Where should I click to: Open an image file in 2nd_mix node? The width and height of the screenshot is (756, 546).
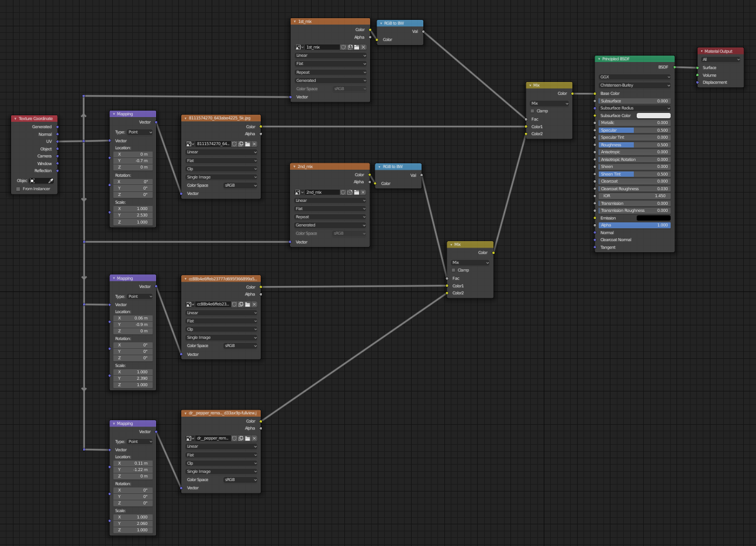(x=356, y=192)
